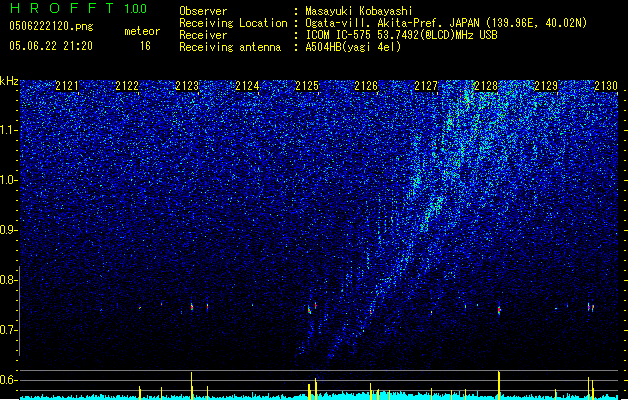
Task: Select the ICOM IC-575 receiver description
Action: (401, 35)
